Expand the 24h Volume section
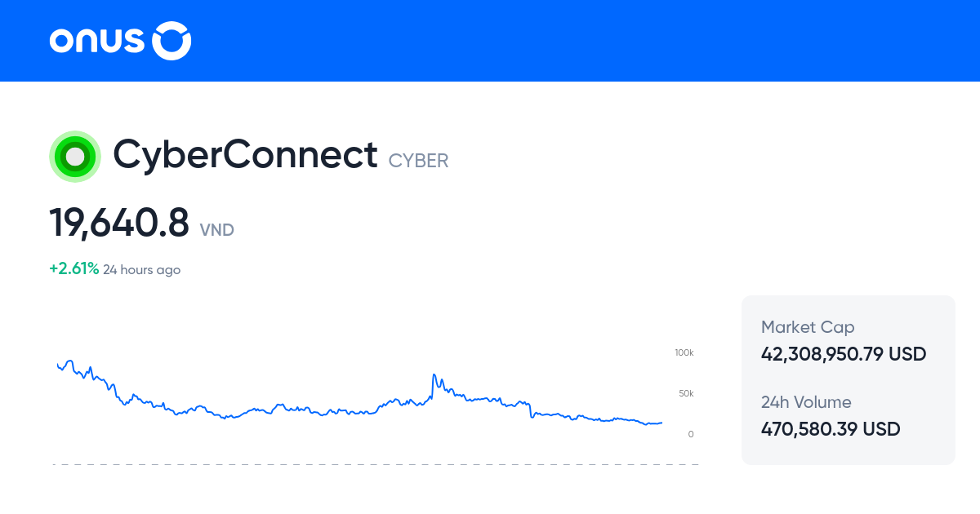The width and height of the screenshot is (980, 514). coord(805,402)
